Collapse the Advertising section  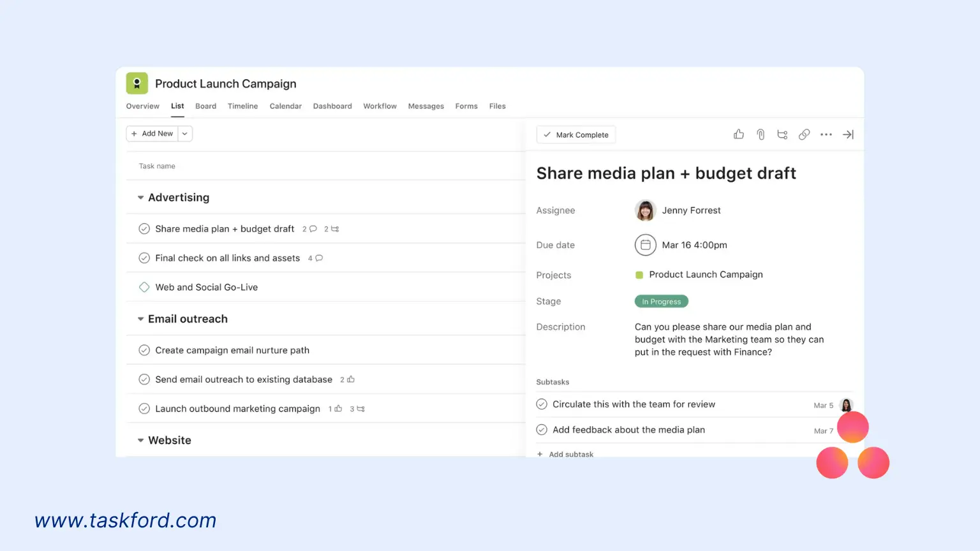click(x=140, y=198)
